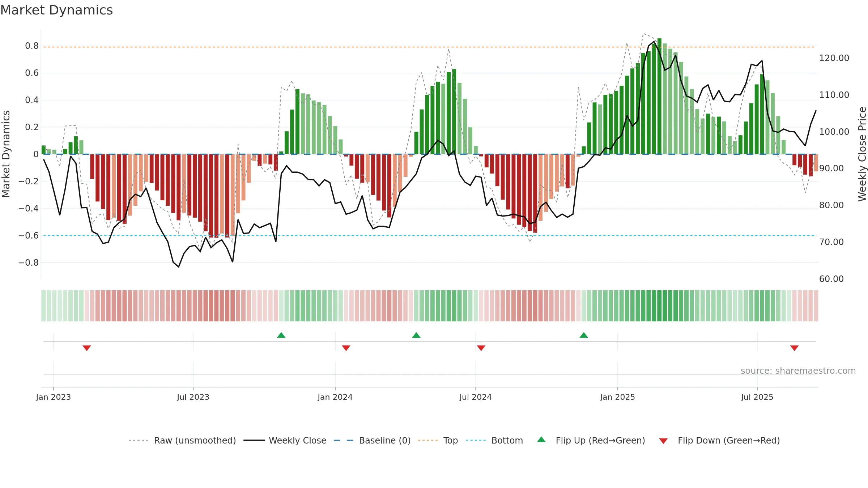
Task: Toggle Flip Down (Green→Red) legend entry
Action: coord(719,440)
